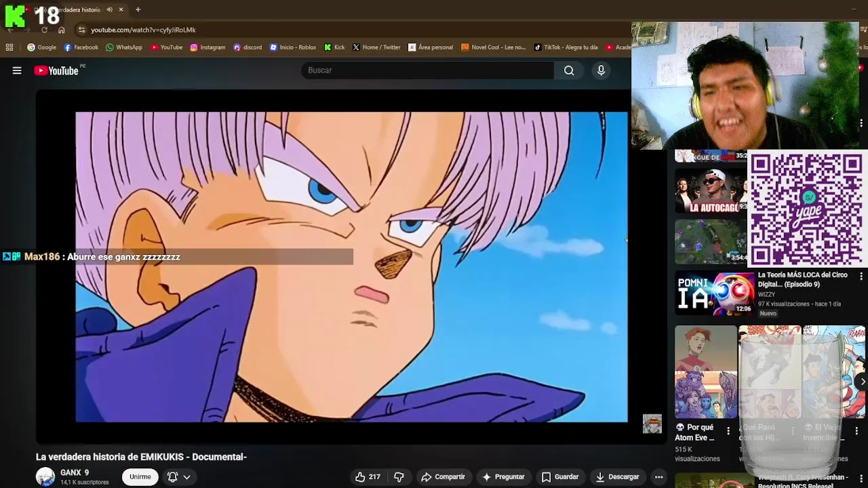The width and height of the screenshot is (868, 488).
Task: Open the Por qué Atom Eve thumbnail
Action: [705, 372]
